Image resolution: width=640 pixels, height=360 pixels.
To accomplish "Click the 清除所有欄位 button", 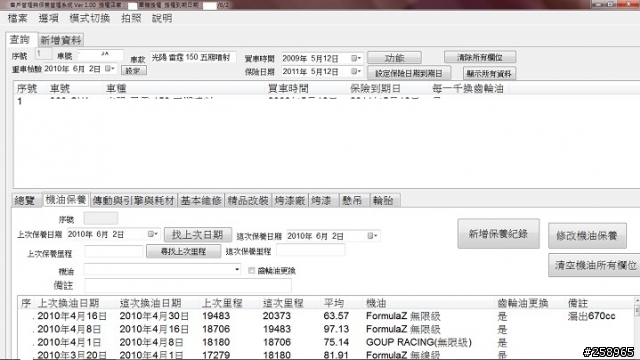I will pos(480,57).
